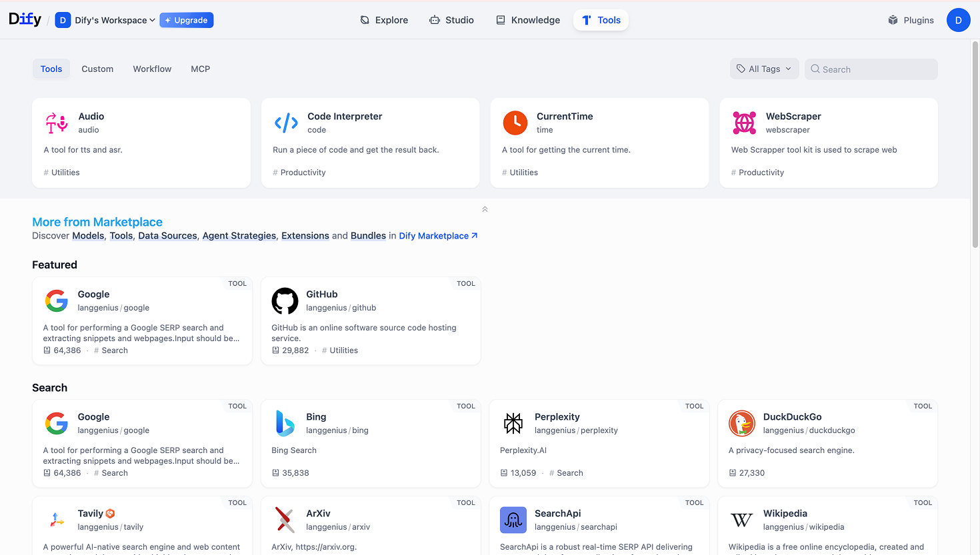
Task: Collapse the marketplace panel with the double chevron
Action: click(x=485, y=209)
